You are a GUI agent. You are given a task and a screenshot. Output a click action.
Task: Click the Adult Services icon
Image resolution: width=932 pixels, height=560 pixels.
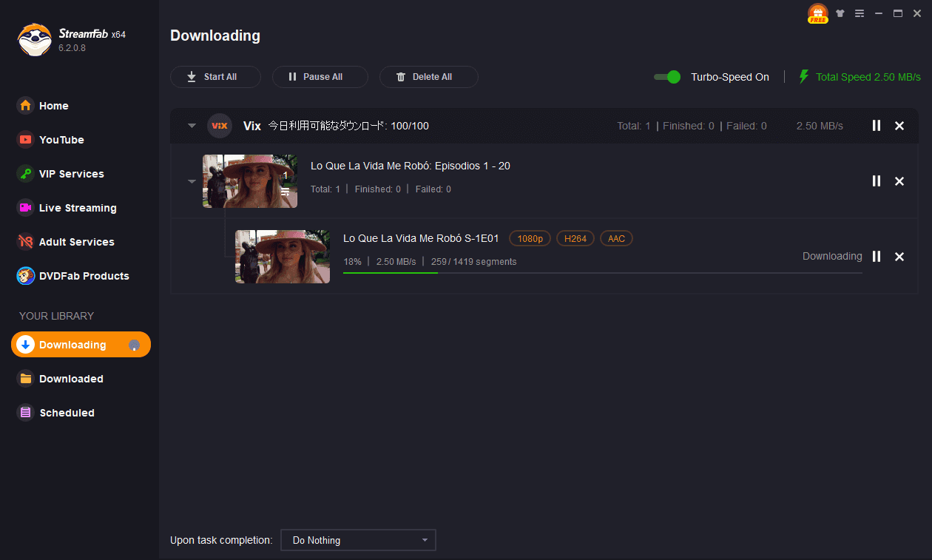coord(26,242)
